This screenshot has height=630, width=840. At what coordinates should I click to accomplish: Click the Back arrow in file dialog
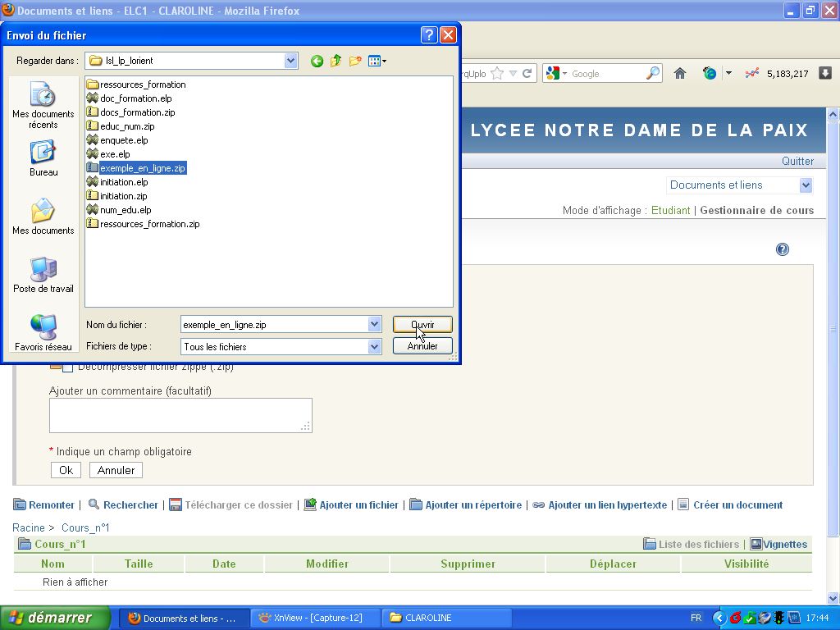(x=317, y=61)
